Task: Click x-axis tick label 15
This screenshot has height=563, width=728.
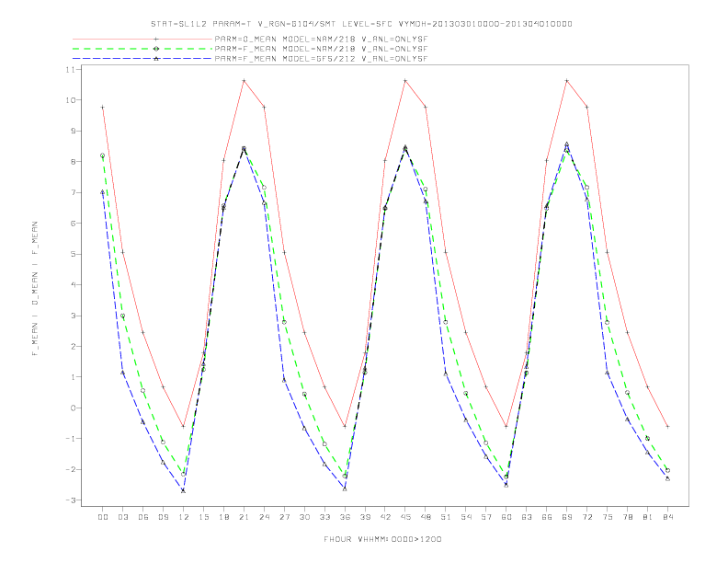Action: click(203, 517)
